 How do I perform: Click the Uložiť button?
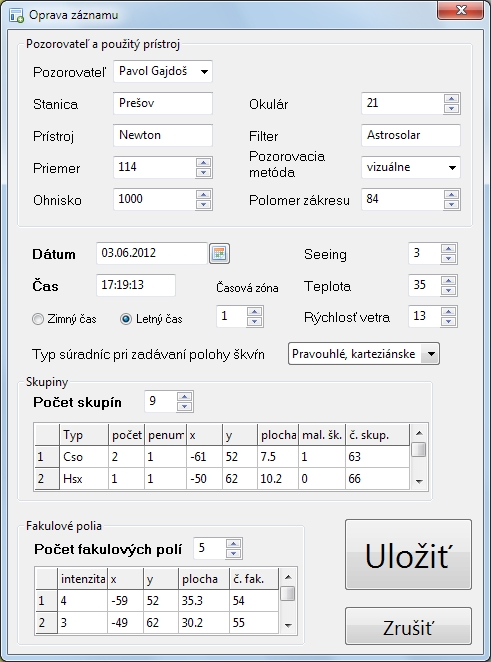(408, 554)
